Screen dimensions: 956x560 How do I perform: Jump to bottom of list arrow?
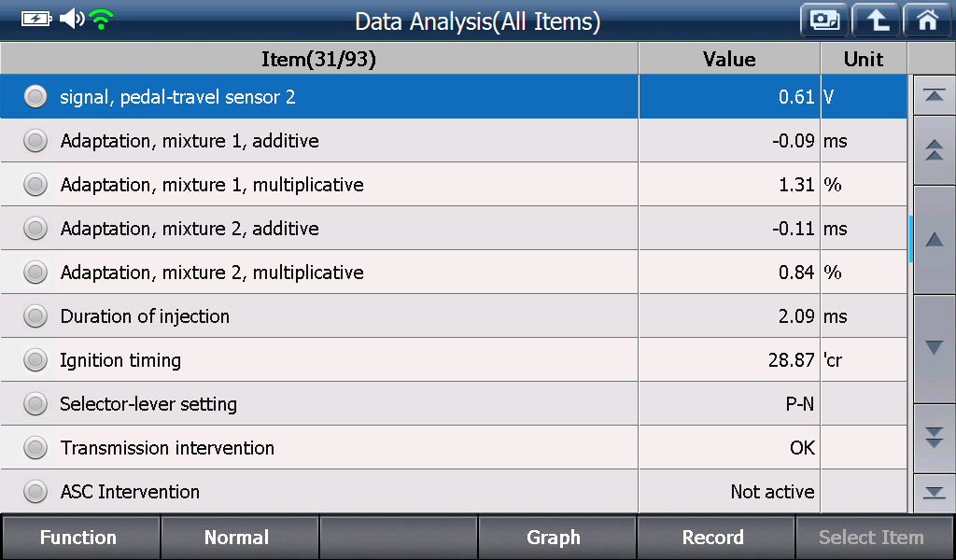[x=934, y=493]
